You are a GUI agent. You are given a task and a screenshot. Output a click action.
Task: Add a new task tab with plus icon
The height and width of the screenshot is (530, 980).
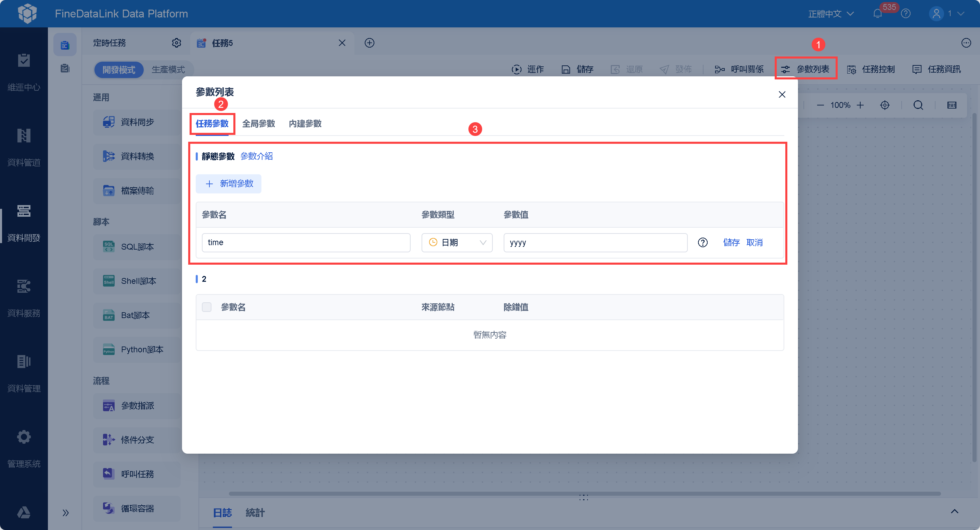(369, 43)
